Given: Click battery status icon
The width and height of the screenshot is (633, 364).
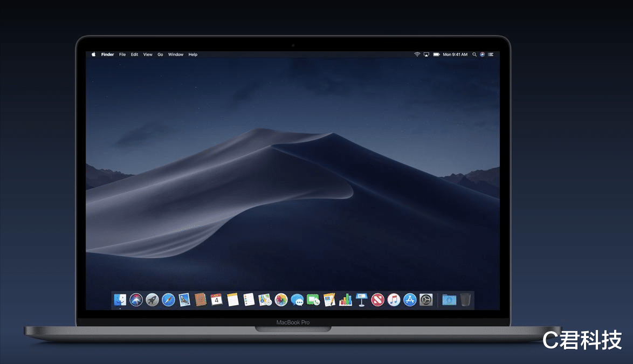Looking at the screenshot, I should click(436, 54).
